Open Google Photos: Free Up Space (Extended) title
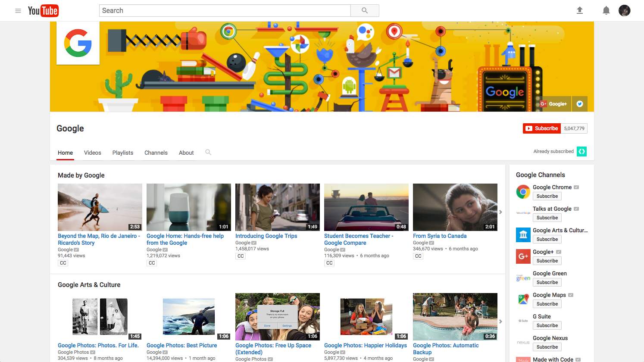 tap(273, 349)
